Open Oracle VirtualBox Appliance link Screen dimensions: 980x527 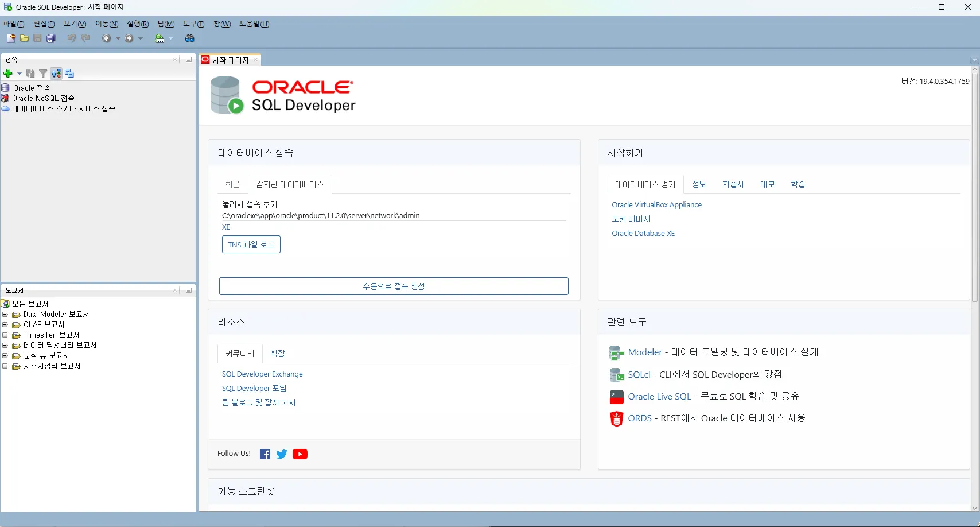pyautogui.click(x=656, y=205)
